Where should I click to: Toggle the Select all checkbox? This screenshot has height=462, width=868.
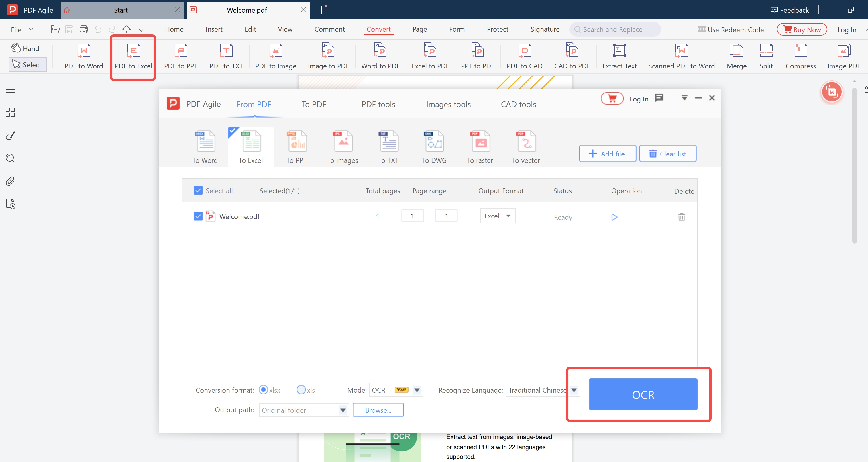pyautogui.click(x=198, y=191)
